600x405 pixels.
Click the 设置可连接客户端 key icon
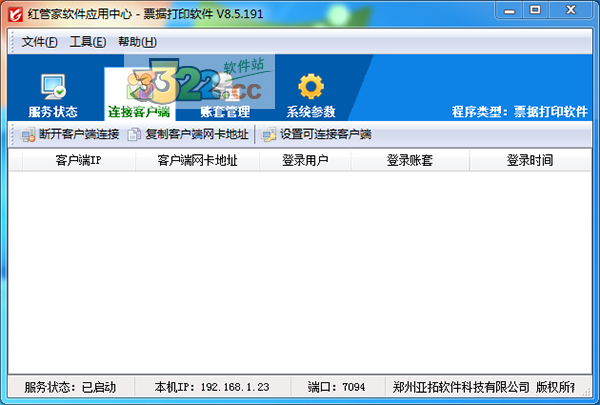tap(269, 135)
